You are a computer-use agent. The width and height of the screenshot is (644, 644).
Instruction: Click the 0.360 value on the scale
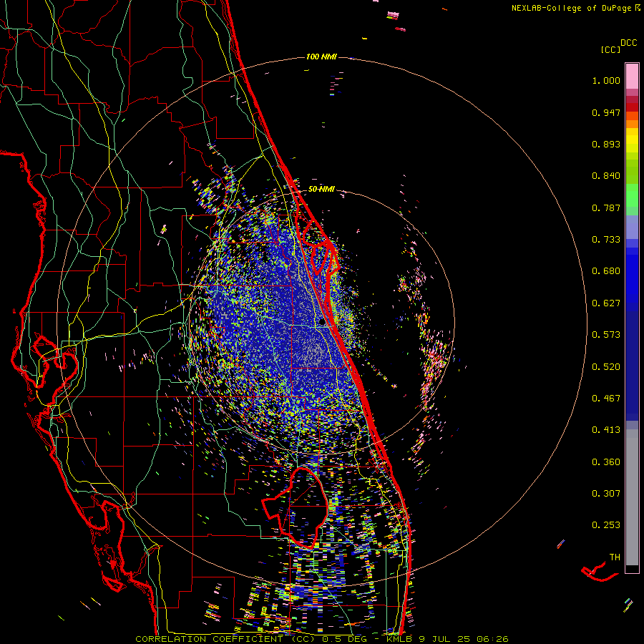pyautogui.click(x=606, y=462)
